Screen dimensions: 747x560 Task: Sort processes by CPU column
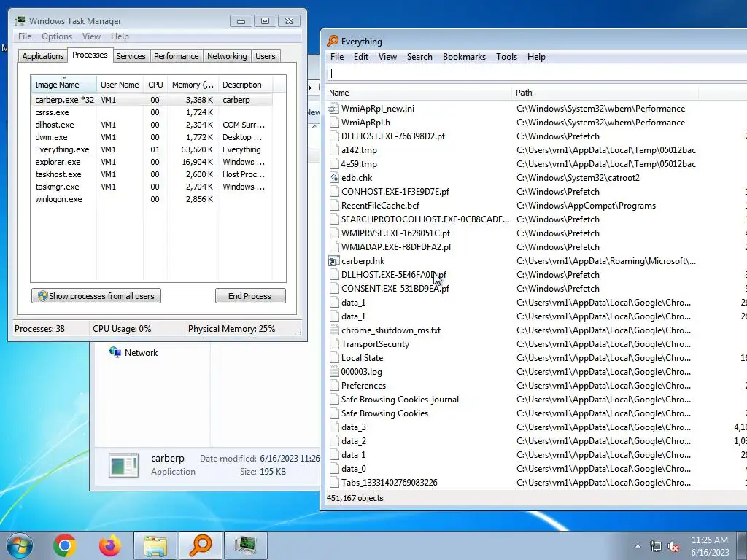click(155, 85)
